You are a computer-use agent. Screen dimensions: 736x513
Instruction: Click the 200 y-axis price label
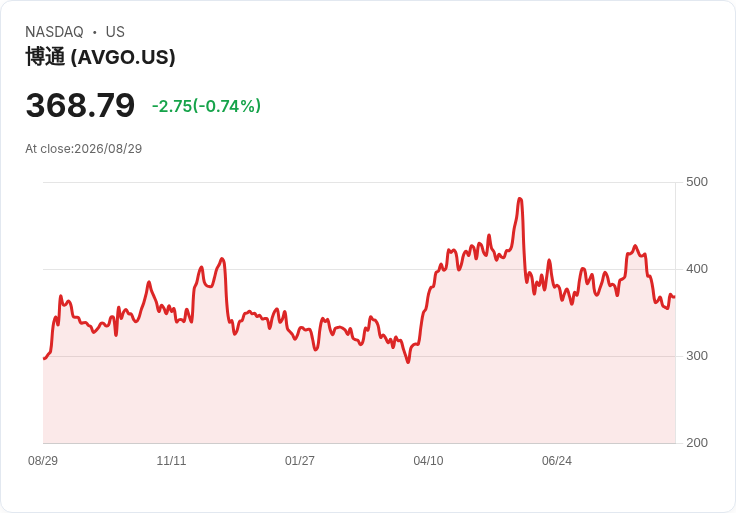pos(697,443)
